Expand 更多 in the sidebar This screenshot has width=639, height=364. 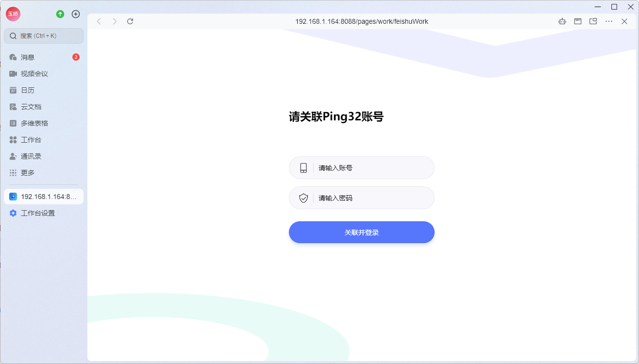coord(44,173)
